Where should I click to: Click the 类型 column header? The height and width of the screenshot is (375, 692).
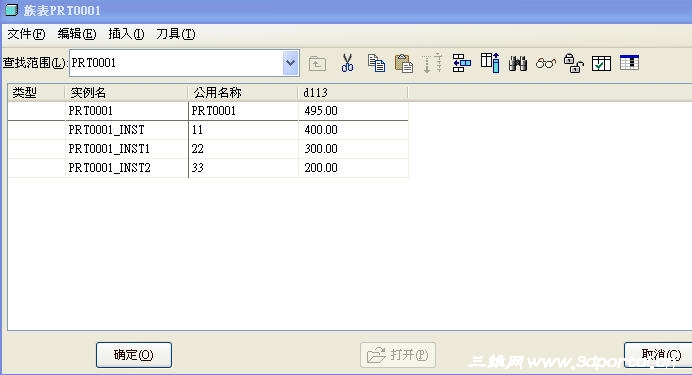[x=36, y=93]
